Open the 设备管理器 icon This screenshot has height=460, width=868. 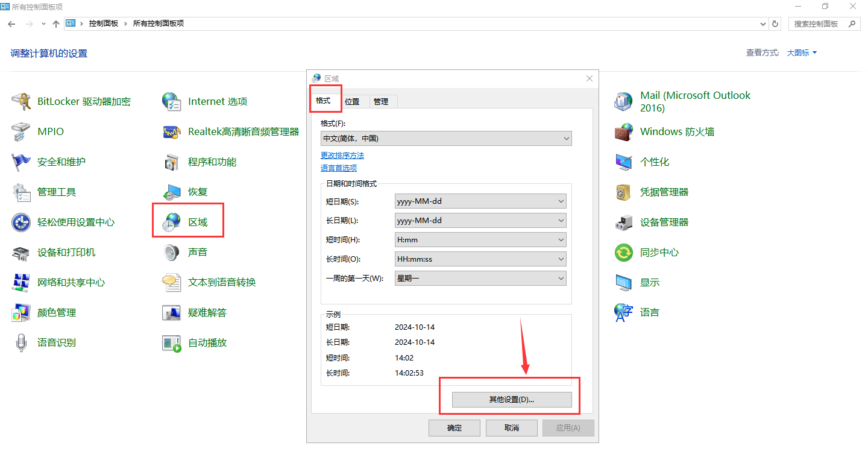click(x=624, y=222)
